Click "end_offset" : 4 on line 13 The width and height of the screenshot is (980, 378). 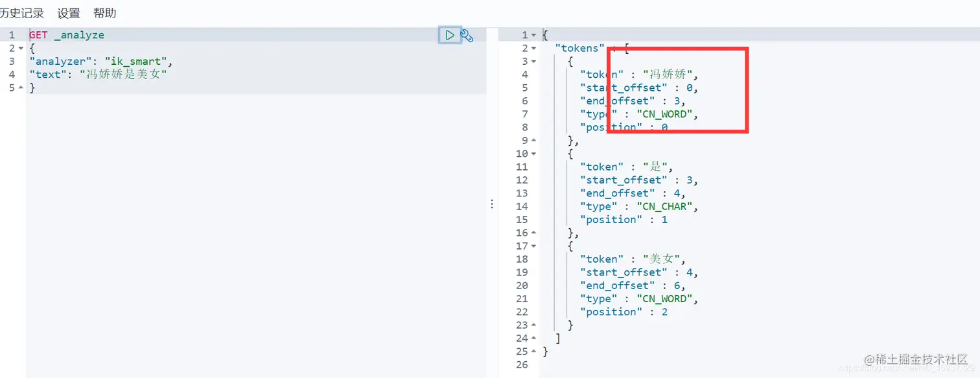pyautogui.click(x=629, y=193)
